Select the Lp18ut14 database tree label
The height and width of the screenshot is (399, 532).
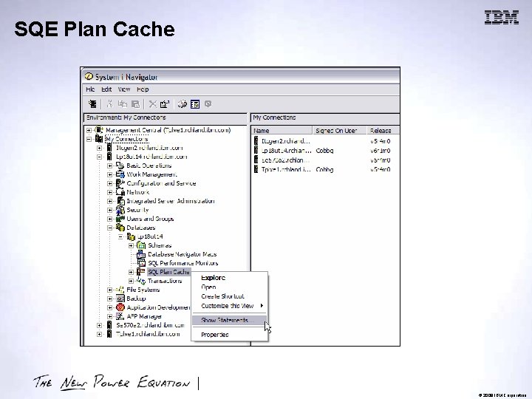[x=150, y=236]
